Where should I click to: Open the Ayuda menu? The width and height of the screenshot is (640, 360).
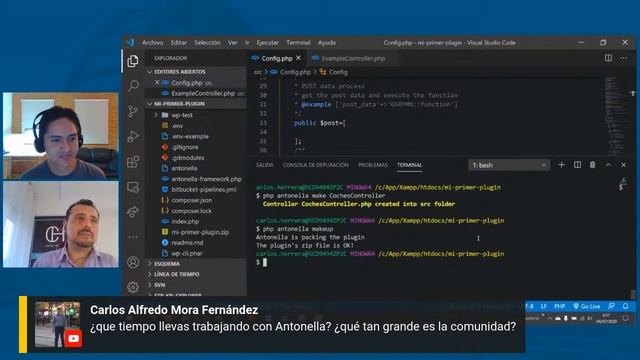click(327, 42)
